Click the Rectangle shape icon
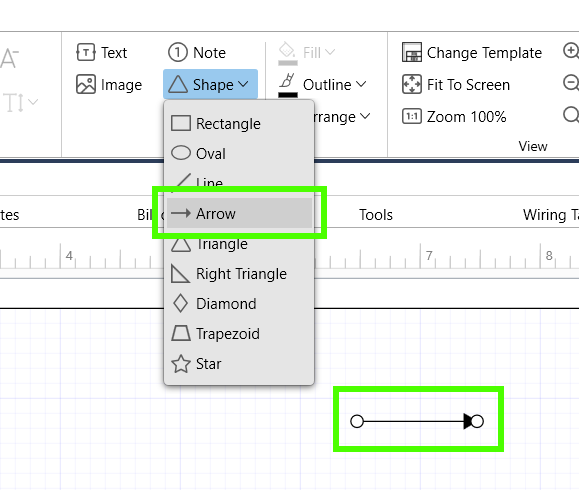 pyautogui.click(x=181, y=123)
